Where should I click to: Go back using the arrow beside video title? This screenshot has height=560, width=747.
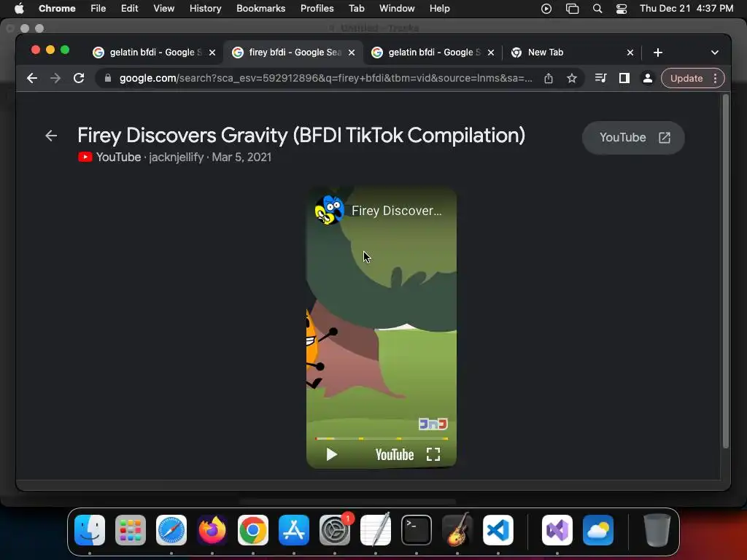51,136
